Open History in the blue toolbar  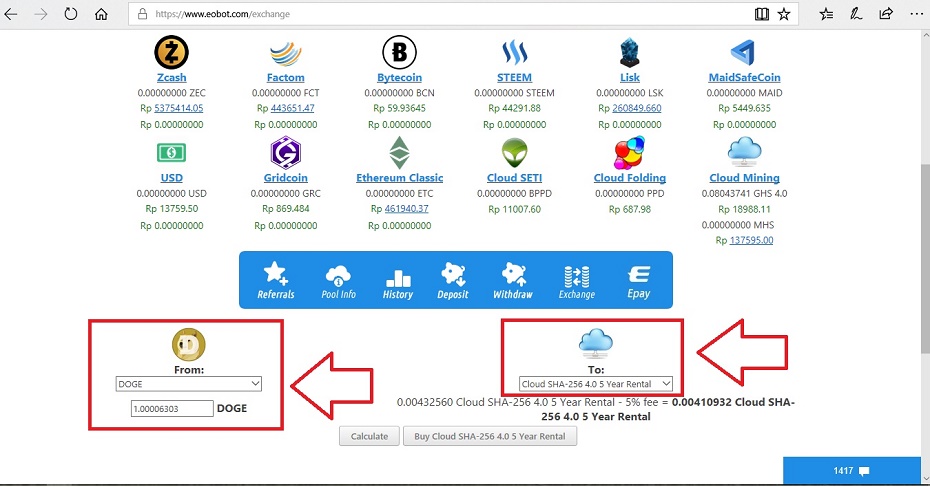pyautogui.click(x=397, y=284)
